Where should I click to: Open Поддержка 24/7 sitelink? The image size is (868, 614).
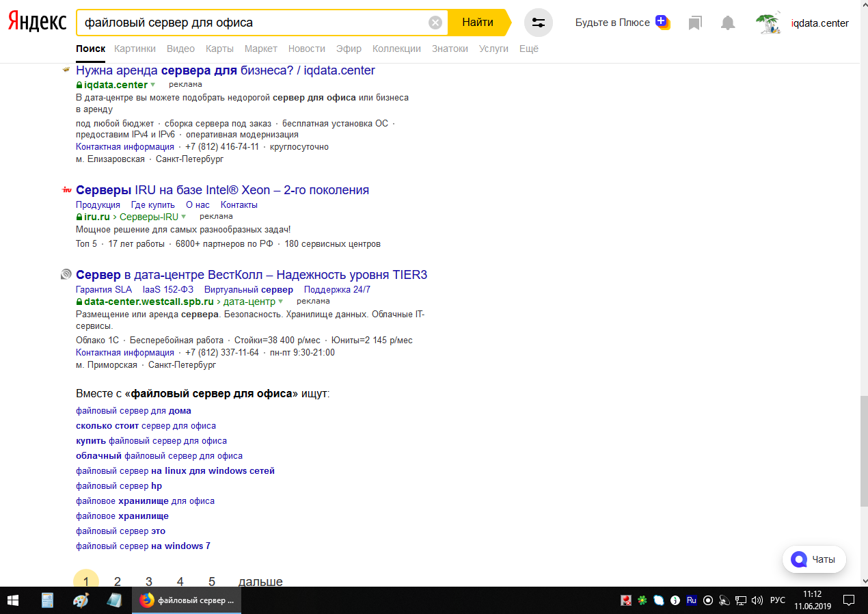coord(337,289)
